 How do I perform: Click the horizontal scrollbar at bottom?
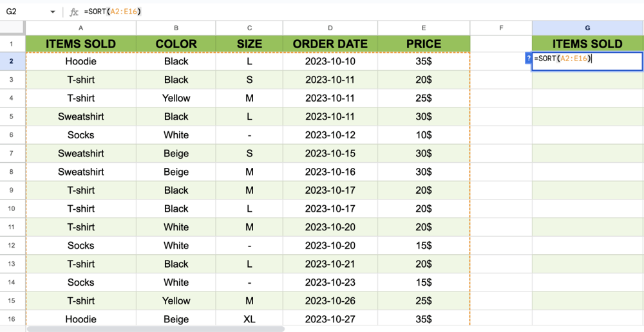[x=155, y=329]
